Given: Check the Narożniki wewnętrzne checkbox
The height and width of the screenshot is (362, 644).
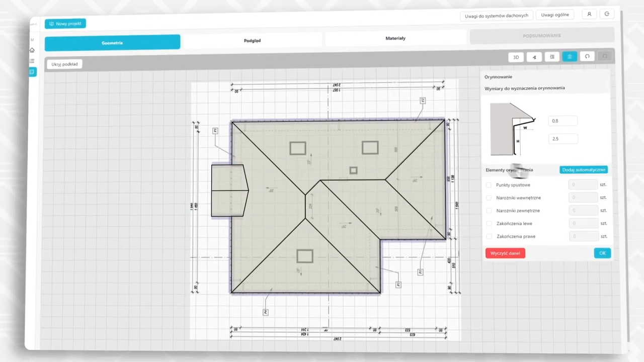Looking at the screenshot, I should click(489, 198).
